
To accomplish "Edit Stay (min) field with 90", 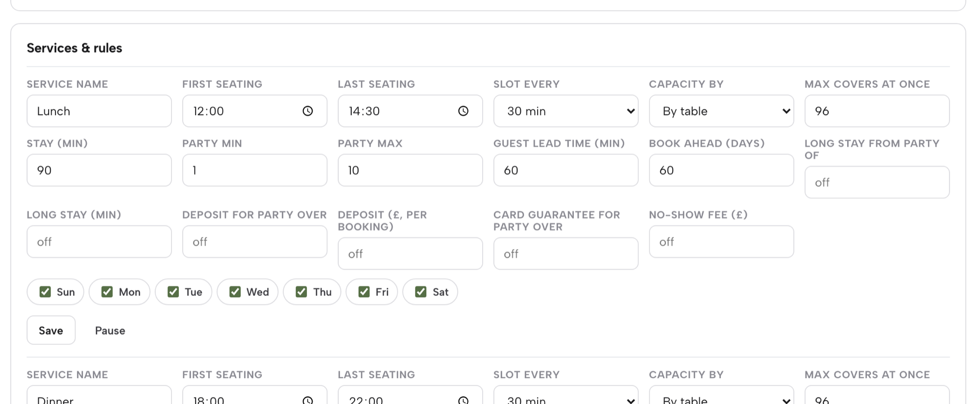I will pyautogui.click(x=99, y=170).
